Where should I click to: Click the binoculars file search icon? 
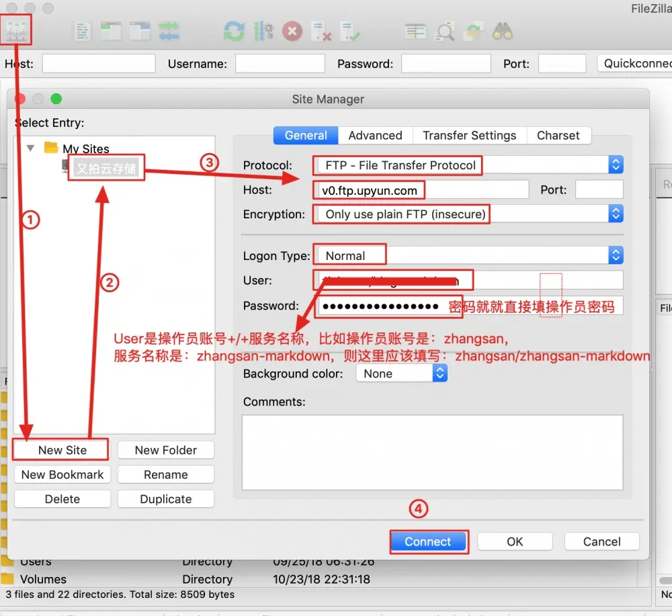click(502, 32)
